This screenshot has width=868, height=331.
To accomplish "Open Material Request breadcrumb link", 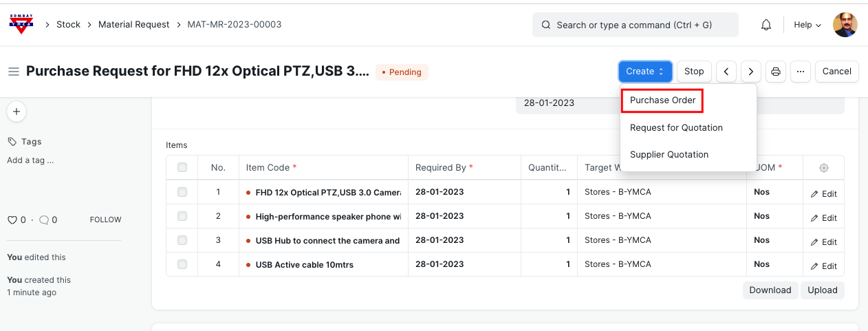I will point(133,25).
